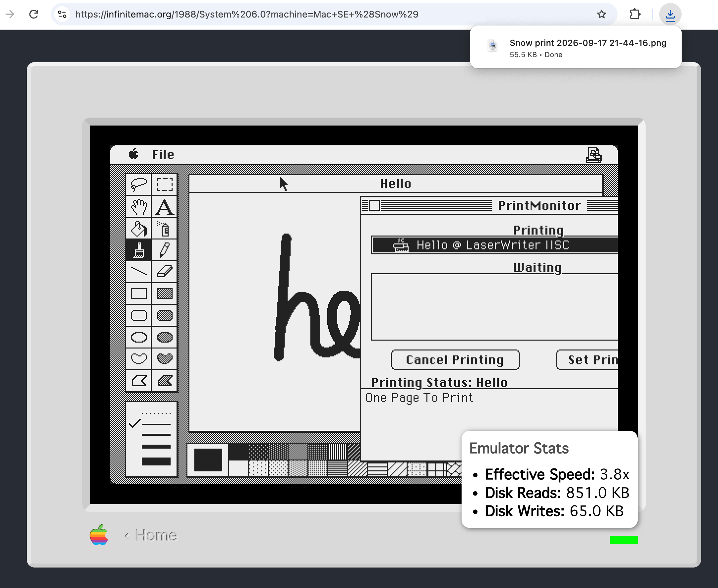This screenshot has width=718, height=588.
Task: Close the PrintMonitor window via close box
Action: click(x=374, y=205)
